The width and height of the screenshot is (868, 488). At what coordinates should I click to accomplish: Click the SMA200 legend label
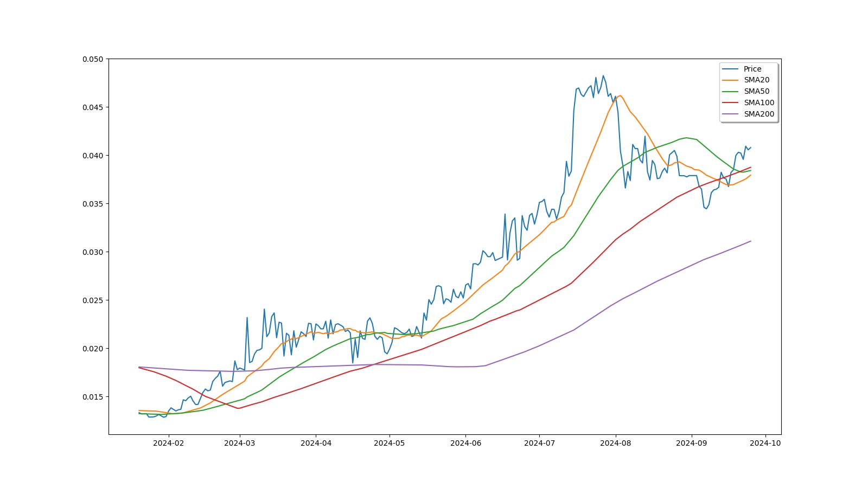(759, 114)
